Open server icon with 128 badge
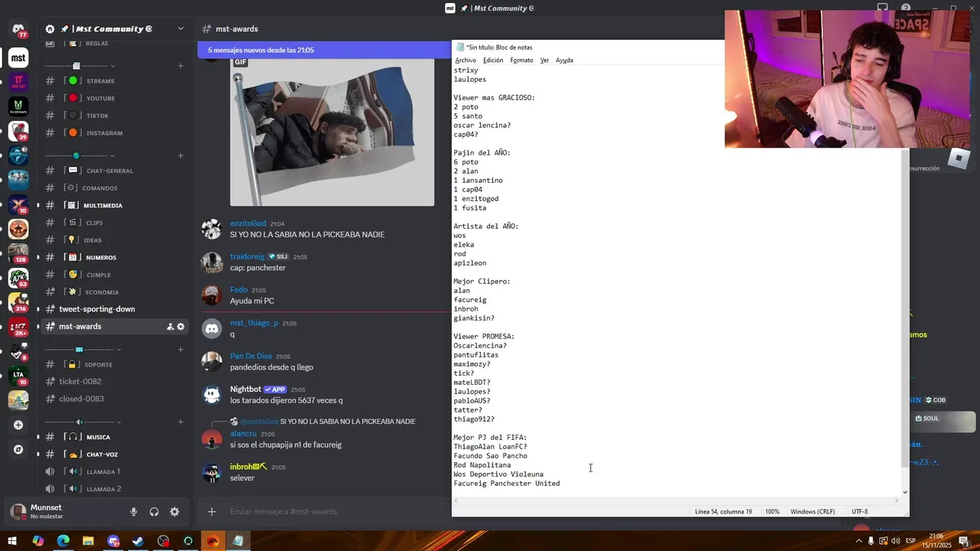980x551 pixels. pos(18,253)
